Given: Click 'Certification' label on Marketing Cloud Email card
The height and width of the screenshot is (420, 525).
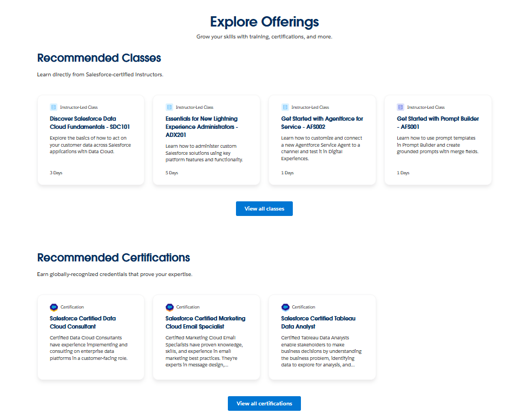Looking at the screenshot, I should tap(188, 307).
